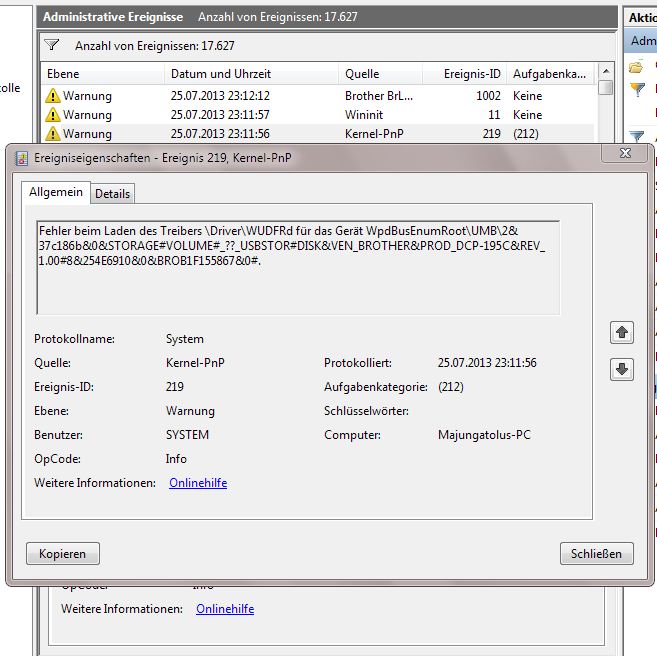The height and width of the screenshot is (656, 657).
Task: Click the warning icon of the Brother event row
Action: coord(52,96)
